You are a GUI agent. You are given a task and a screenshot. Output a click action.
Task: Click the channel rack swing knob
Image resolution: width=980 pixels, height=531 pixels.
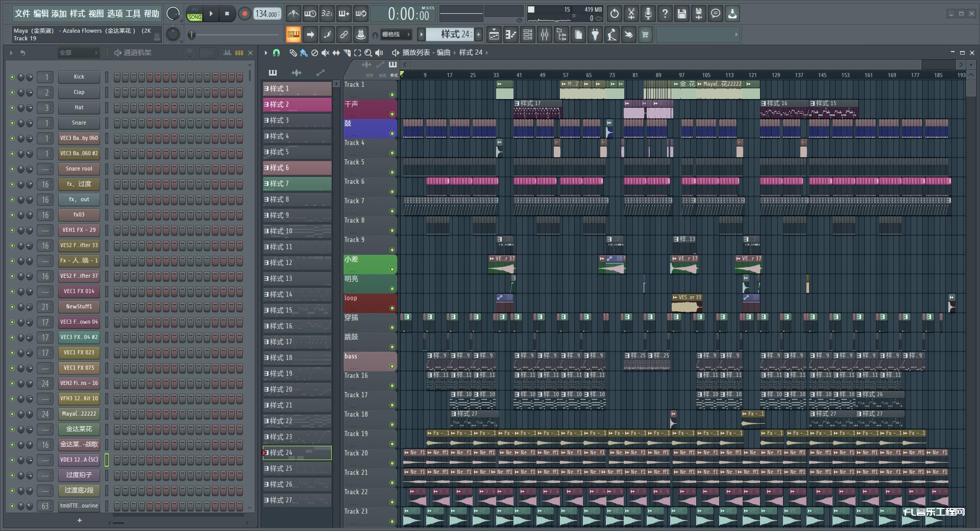pyautogui.click(x=189, y=53)
